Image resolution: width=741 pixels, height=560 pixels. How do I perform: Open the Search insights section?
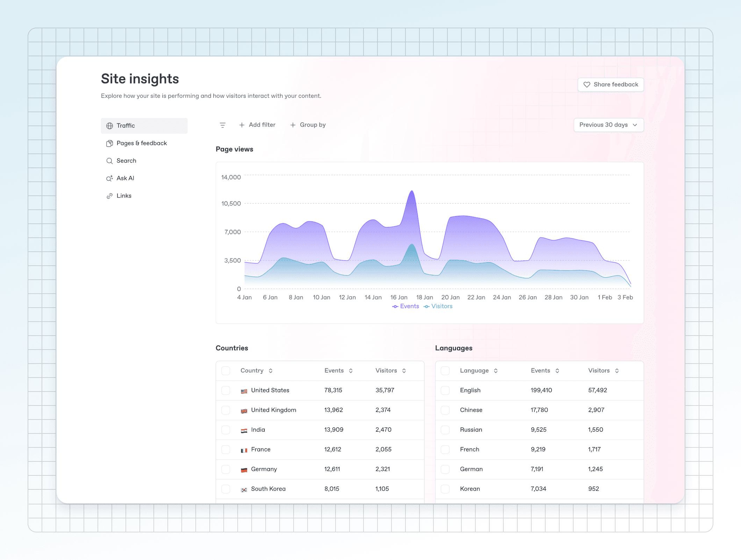coord(144,161)
